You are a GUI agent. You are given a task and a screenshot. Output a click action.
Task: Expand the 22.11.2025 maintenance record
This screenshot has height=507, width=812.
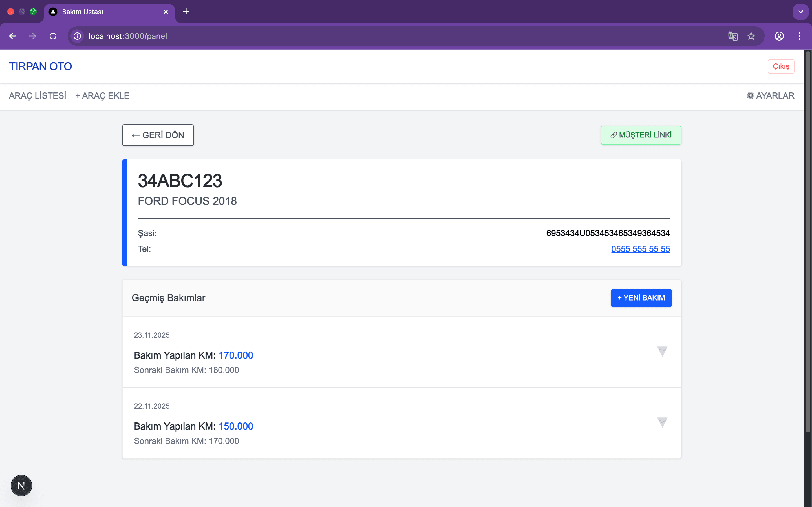(x=662, y=422)
